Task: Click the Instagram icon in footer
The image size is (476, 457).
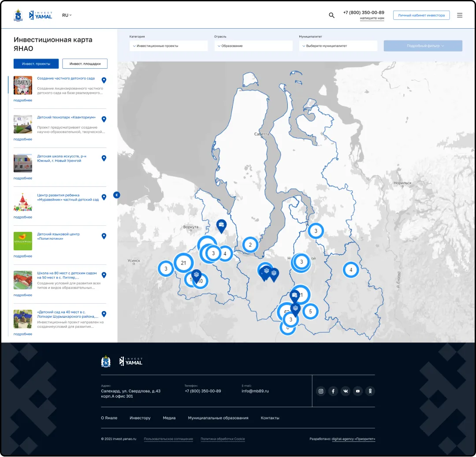Action: (x=321, y=391)
